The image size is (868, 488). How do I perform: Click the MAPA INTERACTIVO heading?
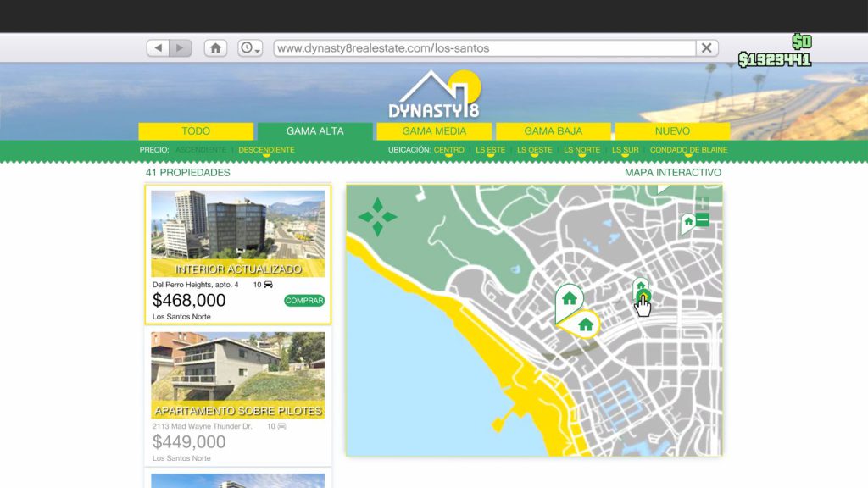(672, 173)
